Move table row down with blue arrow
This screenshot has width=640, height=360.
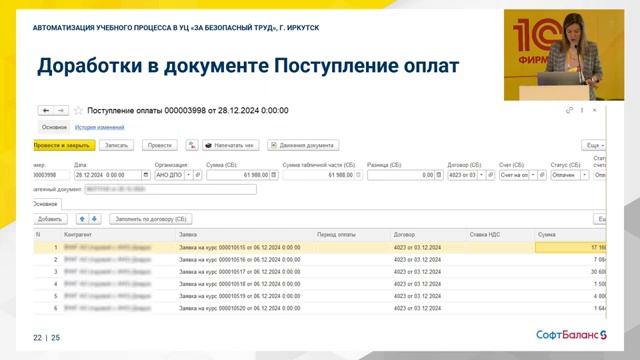(94, 219)
